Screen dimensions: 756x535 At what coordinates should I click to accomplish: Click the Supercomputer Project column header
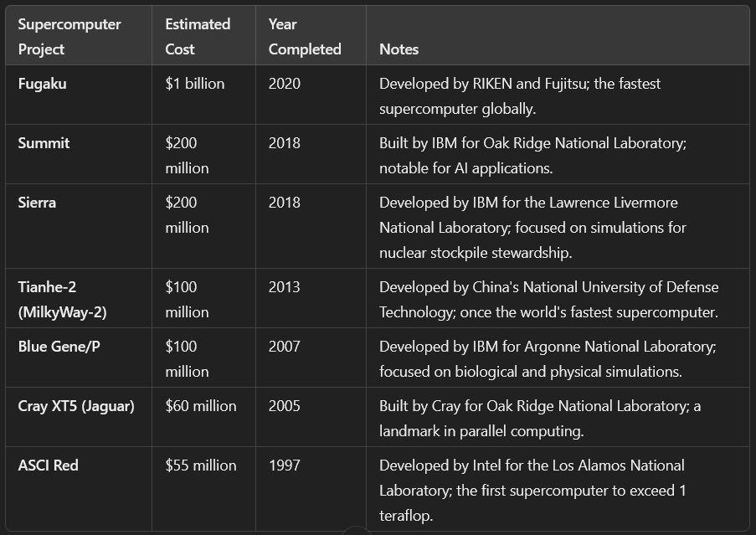click(69, 37)
